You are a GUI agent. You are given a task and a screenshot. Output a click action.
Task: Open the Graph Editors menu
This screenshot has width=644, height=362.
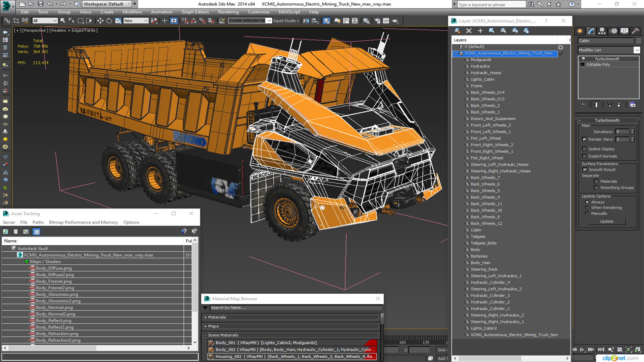point(195,12)
